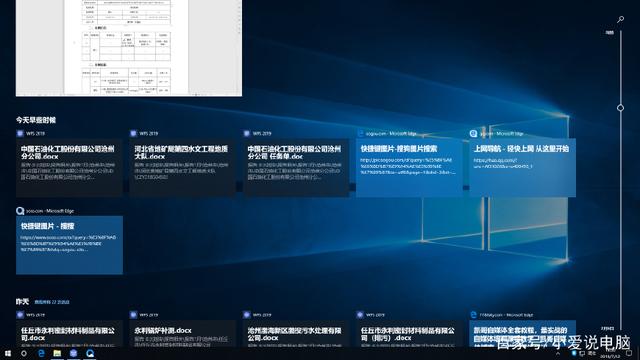Open 永利锅炉补测.docx activity card

pos(182,334)
